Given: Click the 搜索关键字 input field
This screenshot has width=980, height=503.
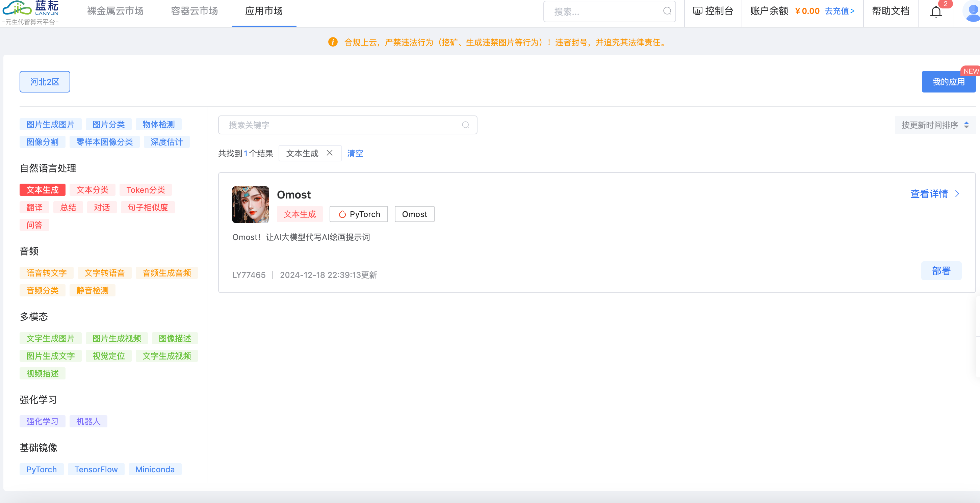Looking at the screenshot, I should click(342, 125).
